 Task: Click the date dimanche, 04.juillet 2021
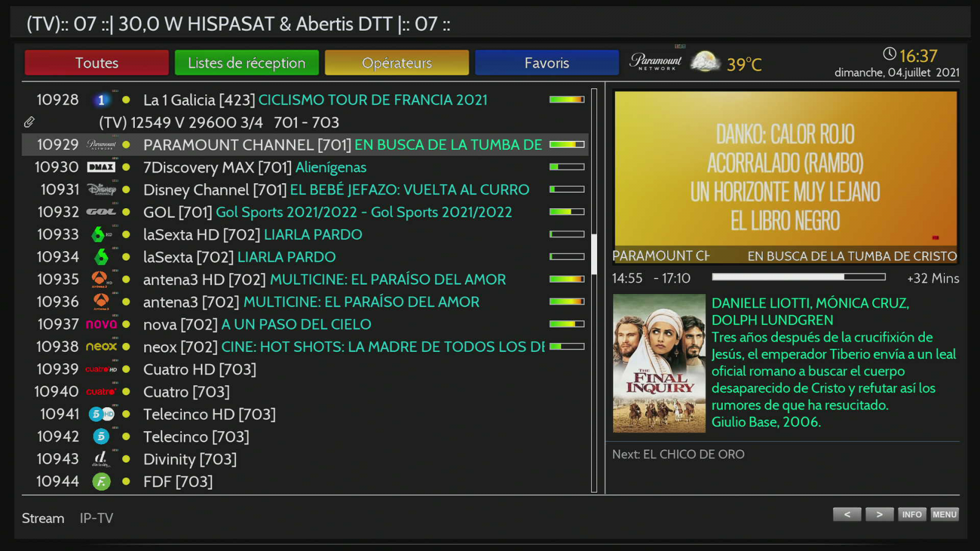click(x=897, y=72)
